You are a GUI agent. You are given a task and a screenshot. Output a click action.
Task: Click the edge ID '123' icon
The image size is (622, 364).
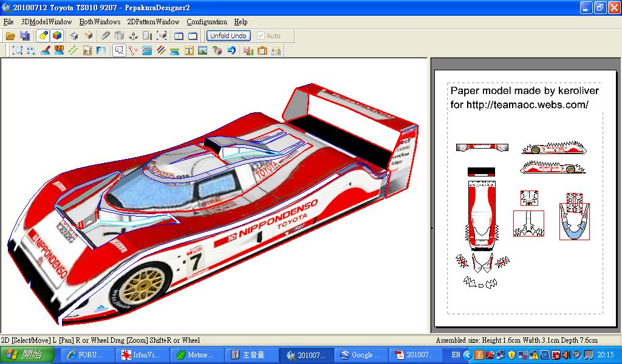59,51
